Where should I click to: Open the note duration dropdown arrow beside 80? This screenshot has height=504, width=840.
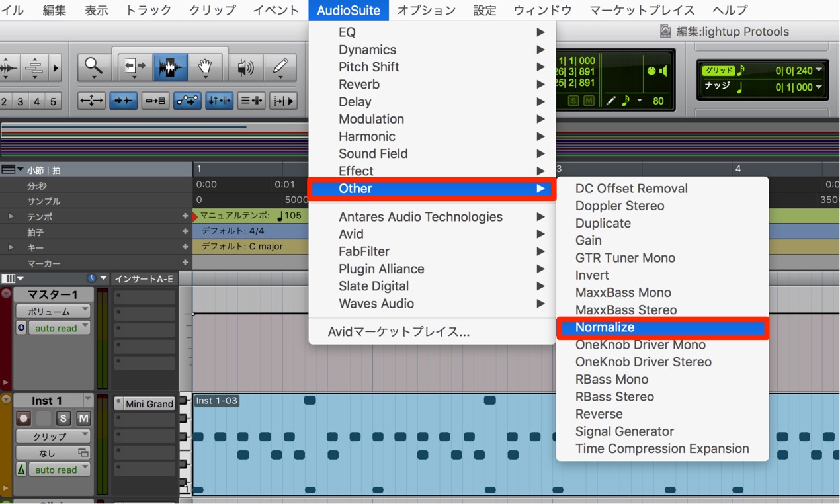(x=640, y=101)
